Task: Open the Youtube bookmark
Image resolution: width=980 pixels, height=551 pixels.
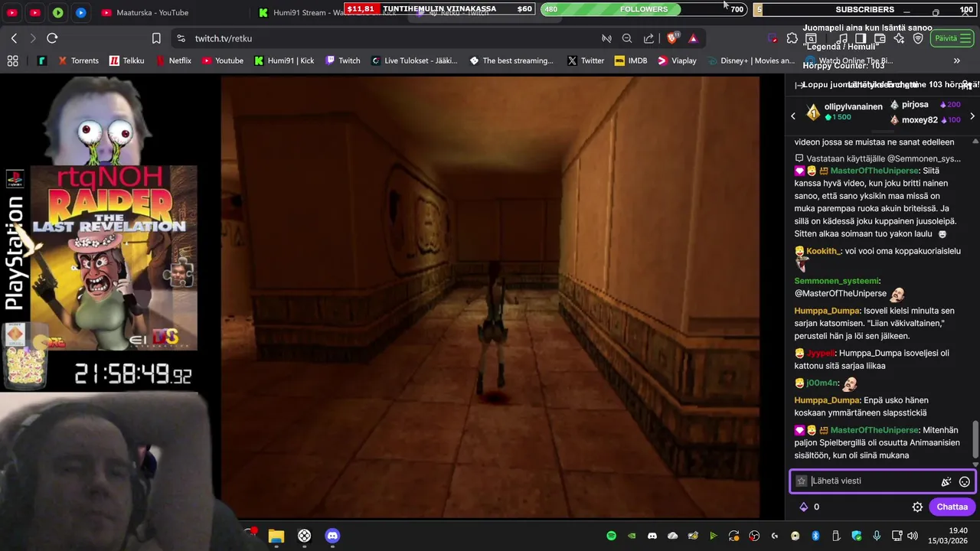Action: point(222,60)
